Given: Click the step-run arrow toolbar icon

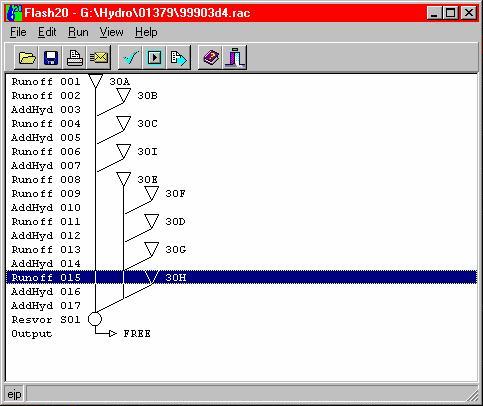Looking at the screenshot, I should (x=178, y=58).
